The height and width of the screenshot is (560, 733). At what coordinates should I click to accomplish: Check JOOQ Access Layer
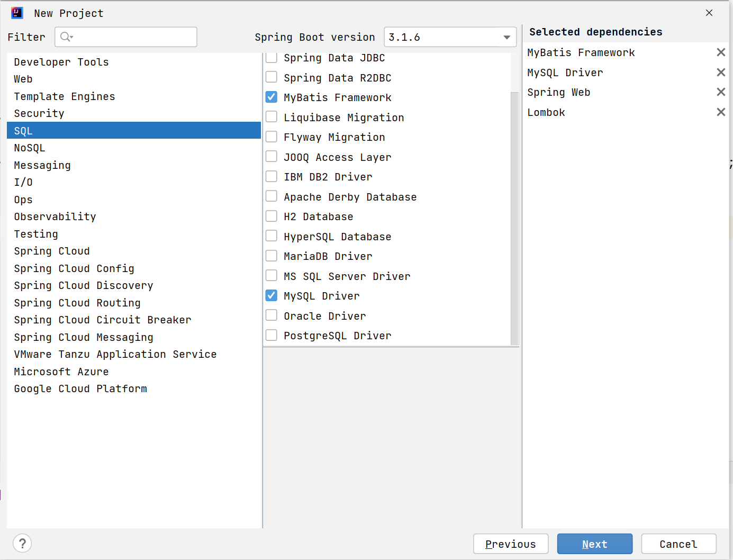coord(272,157)
